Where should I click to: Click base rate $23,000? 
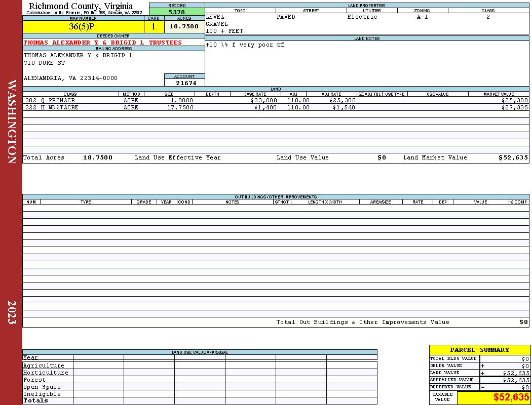[264, 100]
